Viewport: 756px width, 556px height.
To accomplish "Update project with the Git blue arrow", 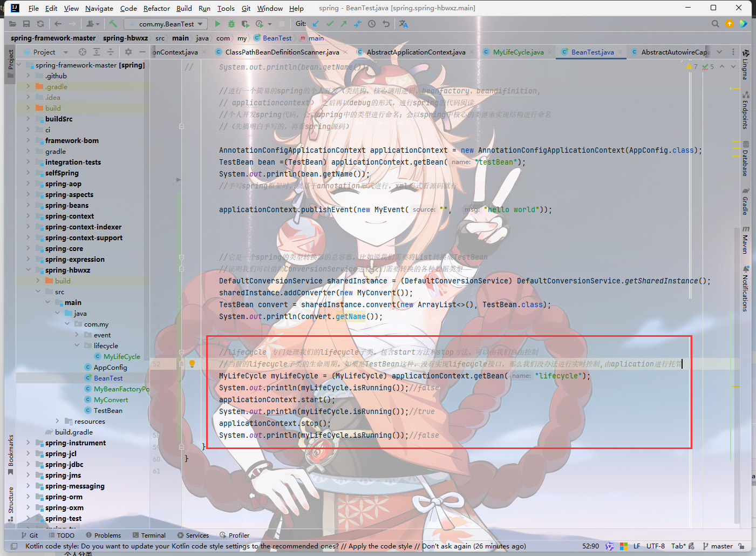I will coord(316,24).
